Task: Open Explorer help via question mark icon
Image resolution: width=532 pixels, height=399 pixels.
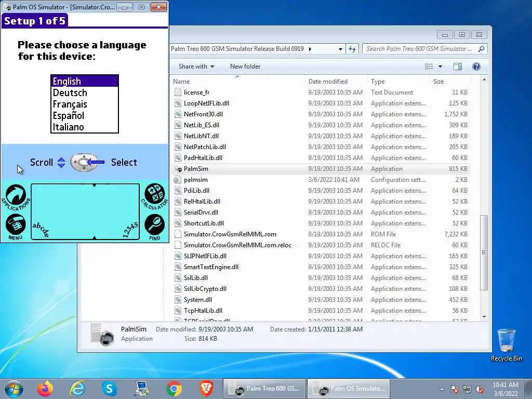Action: (x=476, y=66)
